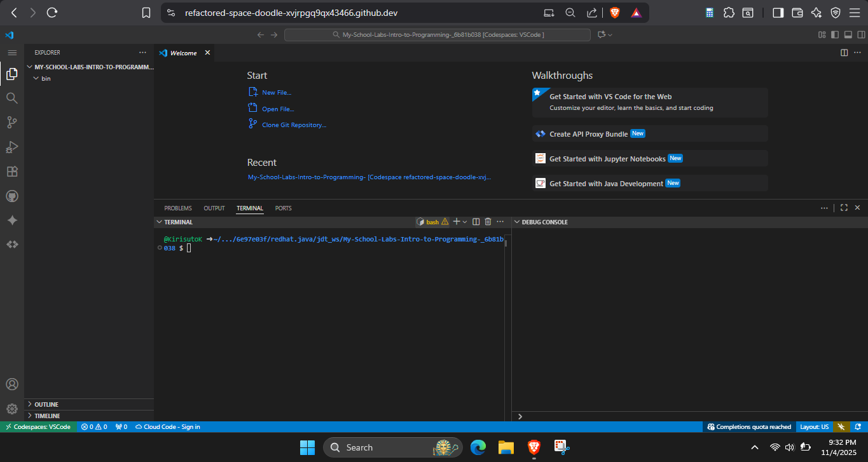The height and width of the screenshot is (462, 868).
Task: Click the New File link
Action: click(x=277, y=93)
